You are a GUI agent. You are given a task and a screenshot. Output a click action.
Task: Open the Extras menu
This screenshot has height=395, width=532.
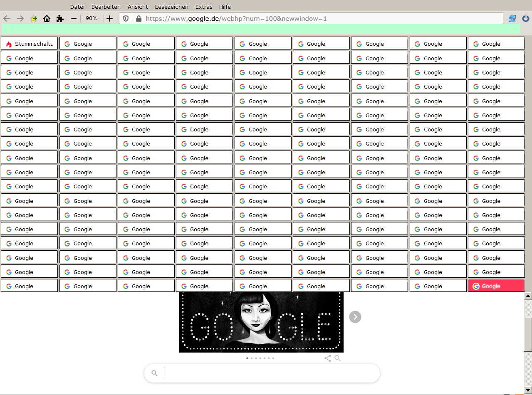tap(204, 7)
